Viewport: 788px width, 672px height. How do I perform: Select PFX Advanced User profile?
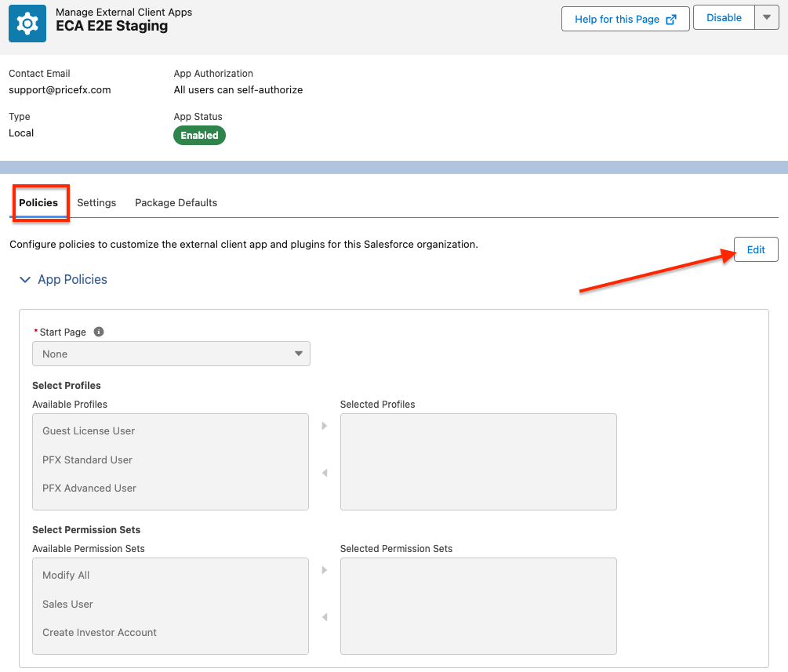click(x=89, y=488)
